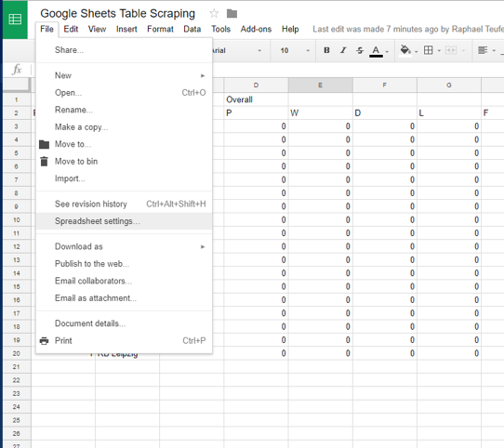
Task: Choose Share... from the File menu
Action: pos(124,50)
